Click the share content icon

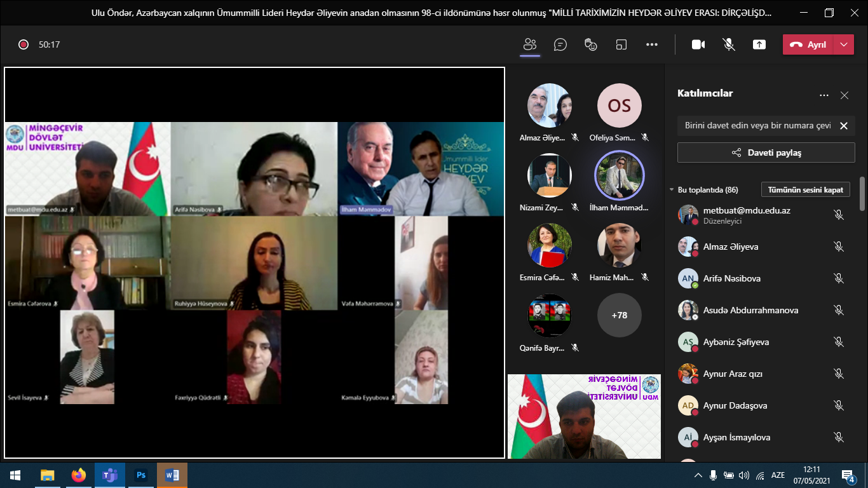click(759, 44)
